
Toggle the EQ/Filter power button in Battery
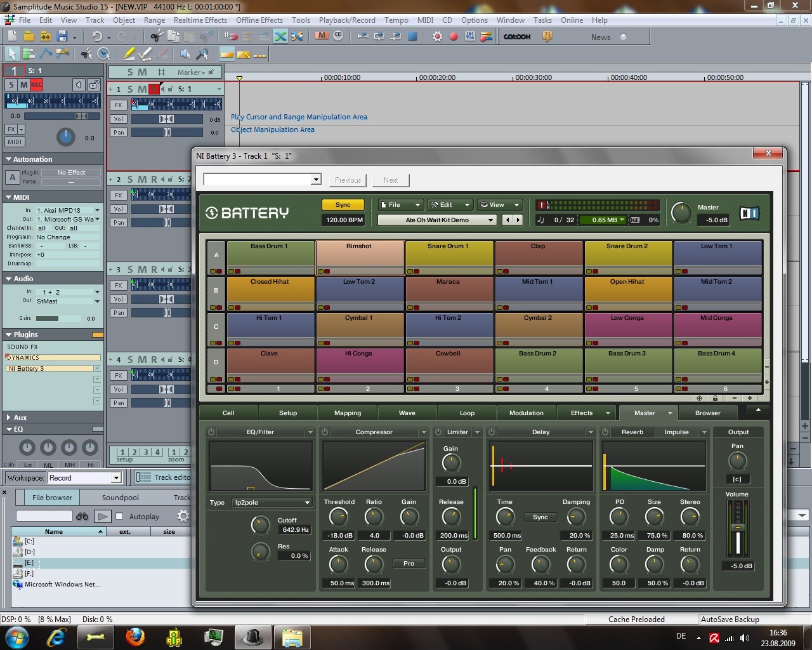pos(211,432)
